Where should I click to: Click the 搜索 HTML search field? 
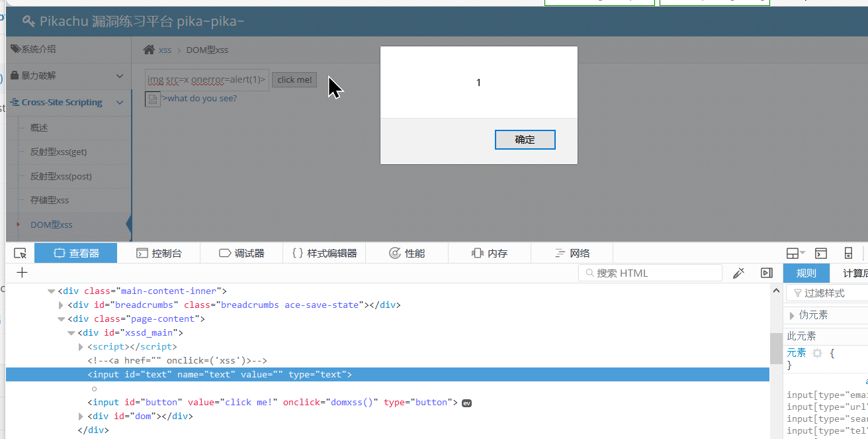(x=650, y=273)
